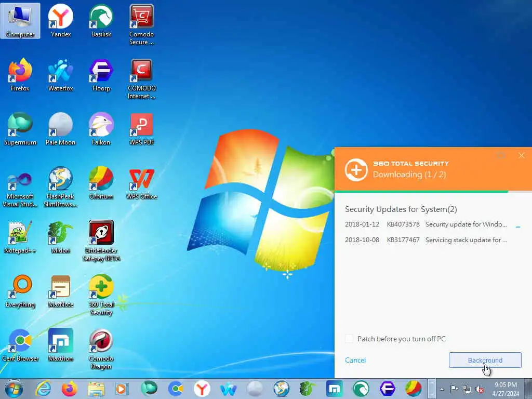Click the 360 Total Security plus logo
The width and height of the screenshot is (532, 399).
(x=356, y=170)
